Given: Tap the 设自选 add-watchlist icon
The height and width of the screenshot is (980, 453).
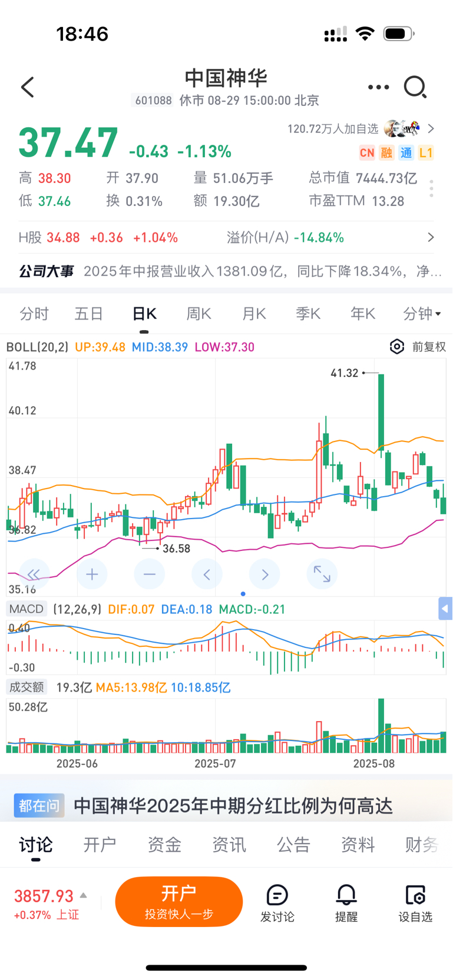Looking at the screenshot, I should pos(415,895).
